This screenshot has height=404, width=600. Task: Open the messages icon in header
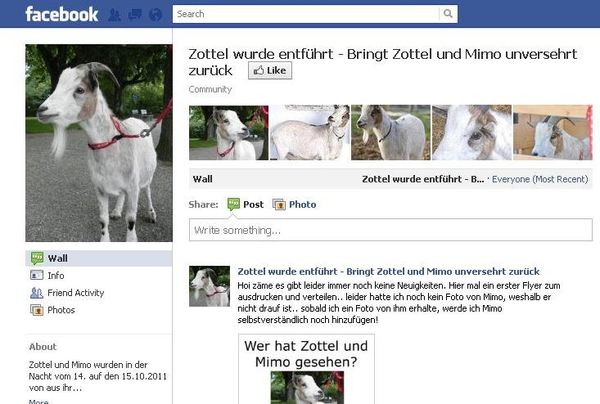[135, 15]
